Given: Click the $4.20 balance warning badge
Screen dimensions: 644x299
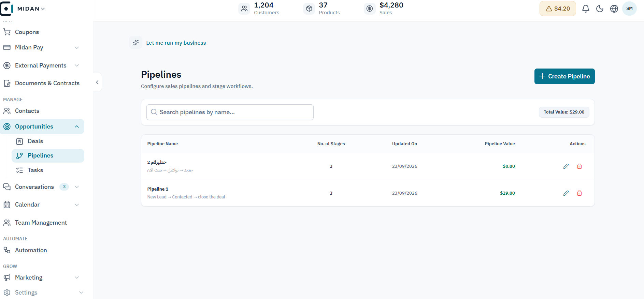Looking at the screenshot, I should (558, 9).
